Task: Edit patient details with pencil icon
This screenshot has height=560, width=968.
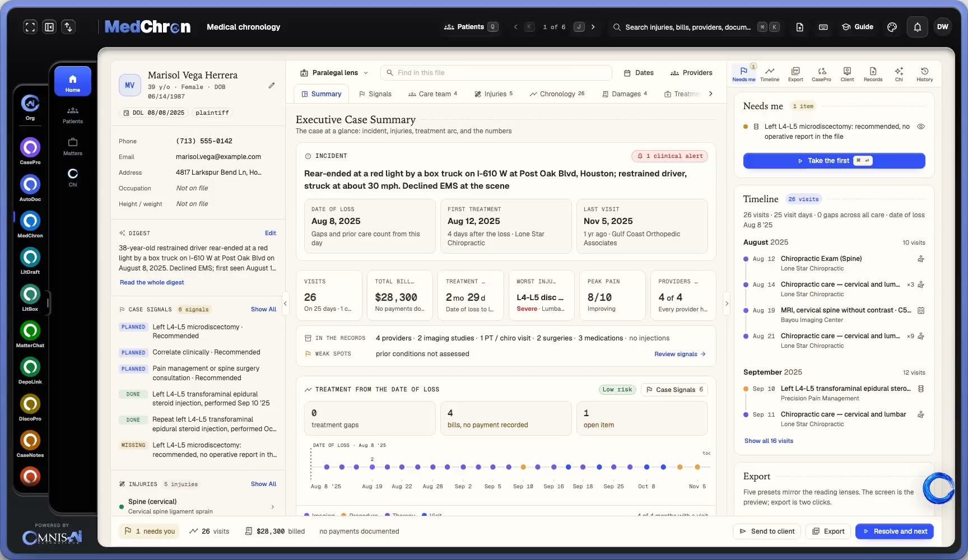Action: [x=272, y=86]
